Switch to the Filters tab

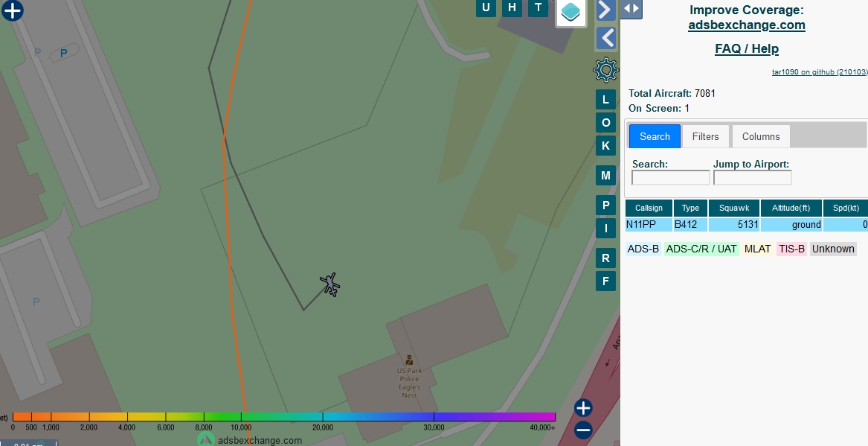[x=705, y=136]
